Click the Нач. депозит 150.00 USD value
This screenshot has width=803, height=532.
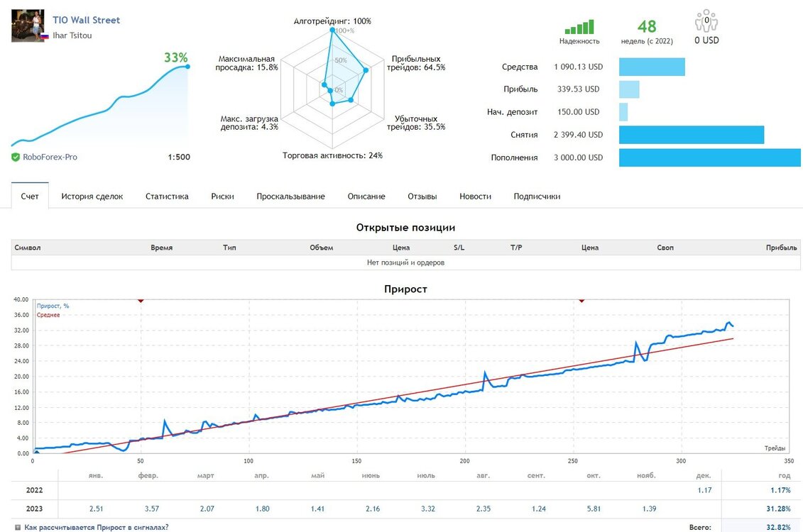click(578, 112)
